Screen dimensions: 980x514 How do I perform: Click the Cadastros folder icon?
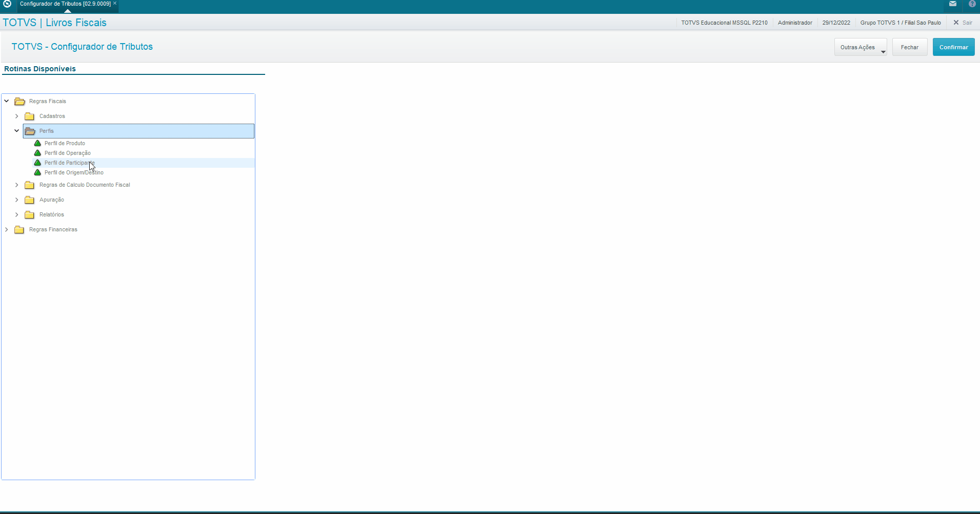pos(30,116)
